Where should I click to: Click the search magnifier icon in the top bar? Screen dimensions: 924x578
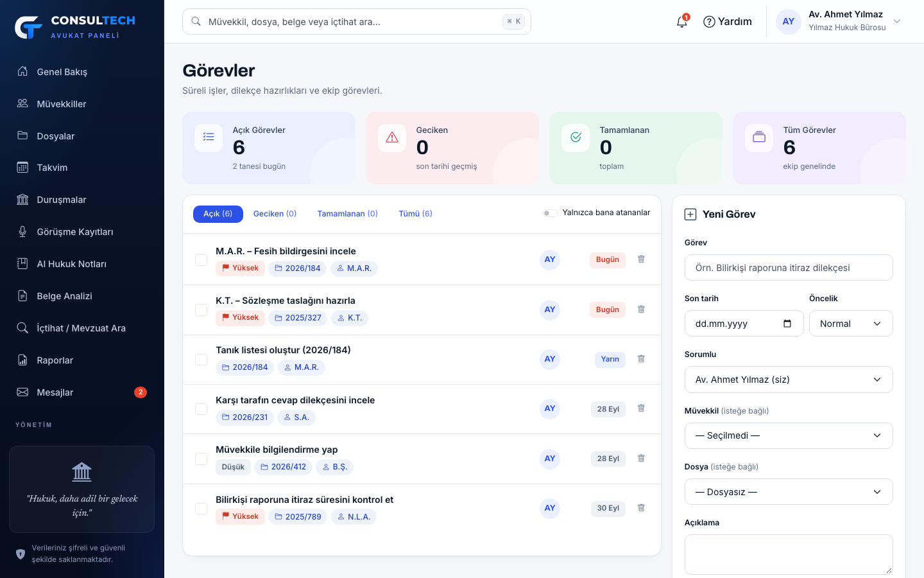point(196,22)
